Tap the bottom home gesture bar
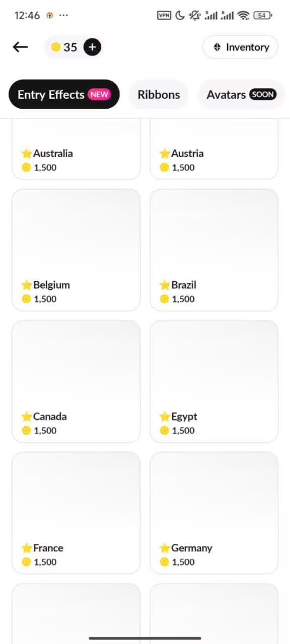290x644 pixels. coord(145,638)
